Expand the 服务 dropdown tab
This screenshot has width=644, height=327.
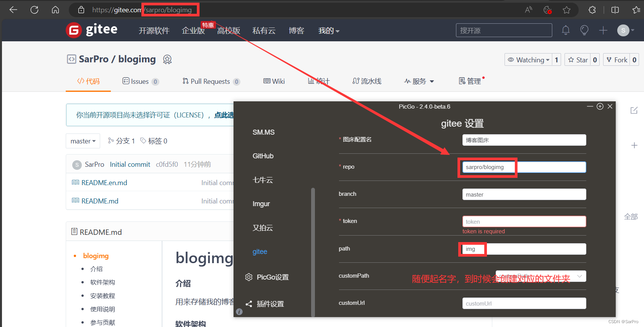coord(419,81)
